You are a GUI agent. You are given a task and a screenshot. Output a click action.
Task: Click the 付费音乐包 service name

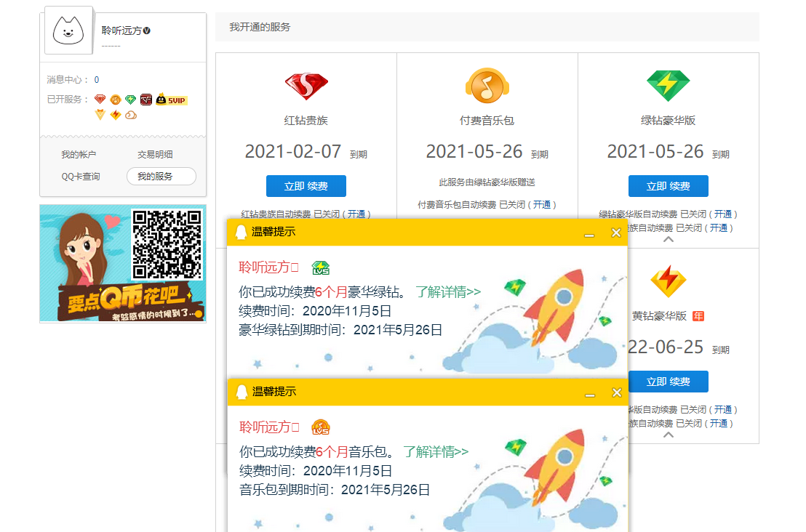coord(487,121)
